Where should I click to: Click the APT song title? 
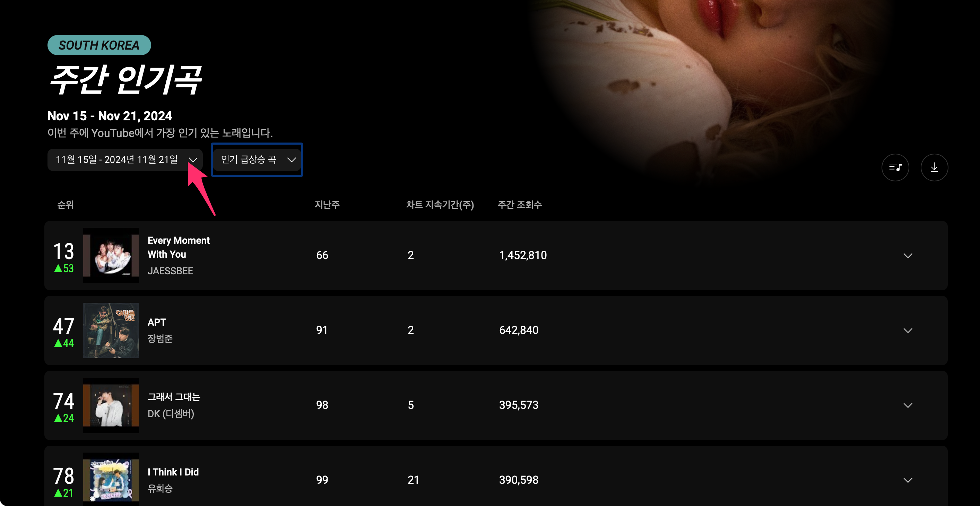click(x=157, y=322)
